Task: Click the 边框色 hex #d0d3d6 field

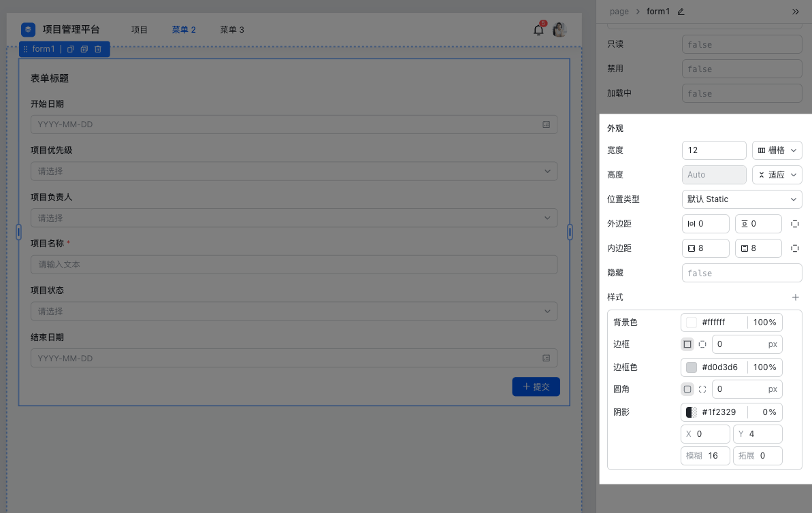Action: pos(720,367)
